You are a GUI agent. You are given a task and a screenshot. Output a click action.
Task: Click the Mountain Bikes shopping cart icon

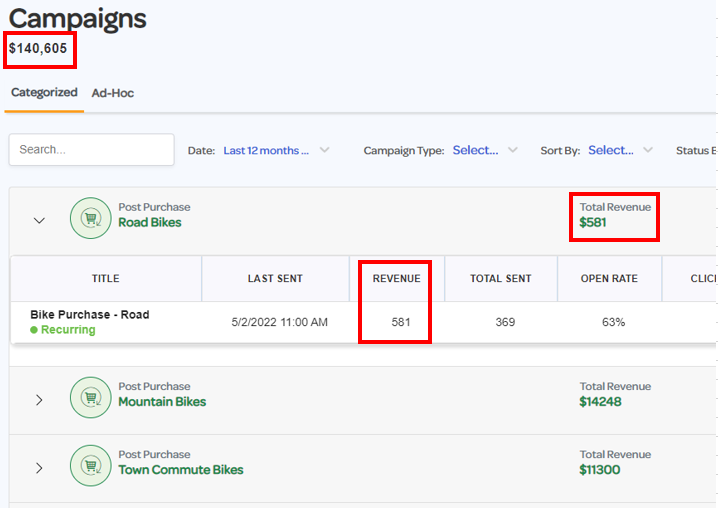click(90, 398)
